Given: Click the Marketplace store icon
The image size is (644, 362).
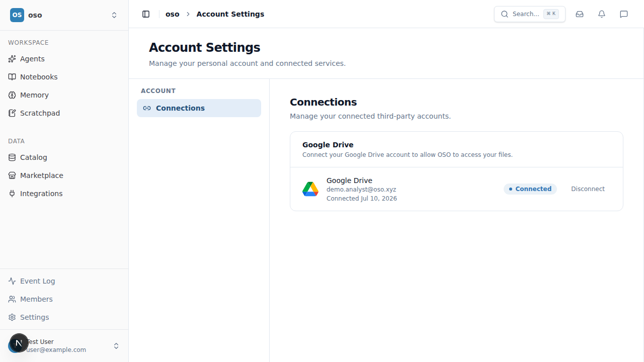Looking at the screenshot, I should (x=12, y=175).
